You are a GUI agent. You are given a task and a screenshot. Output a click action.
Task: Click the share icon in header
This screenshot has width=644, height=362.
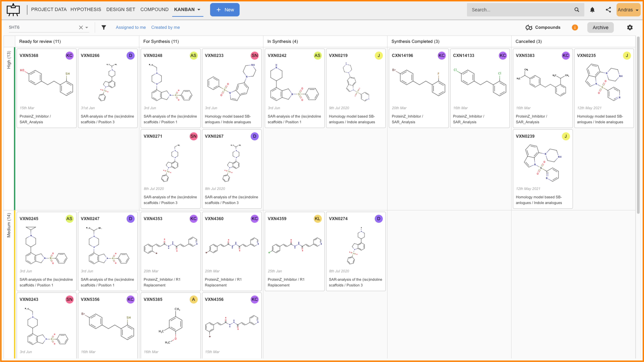pyautogui.click(x=608, y=10)
